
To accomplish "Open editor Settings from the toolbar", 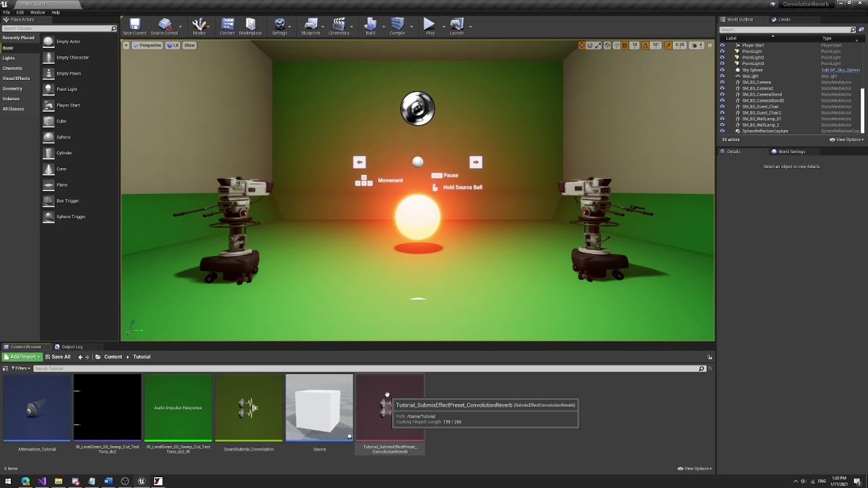I will [279, 26].
